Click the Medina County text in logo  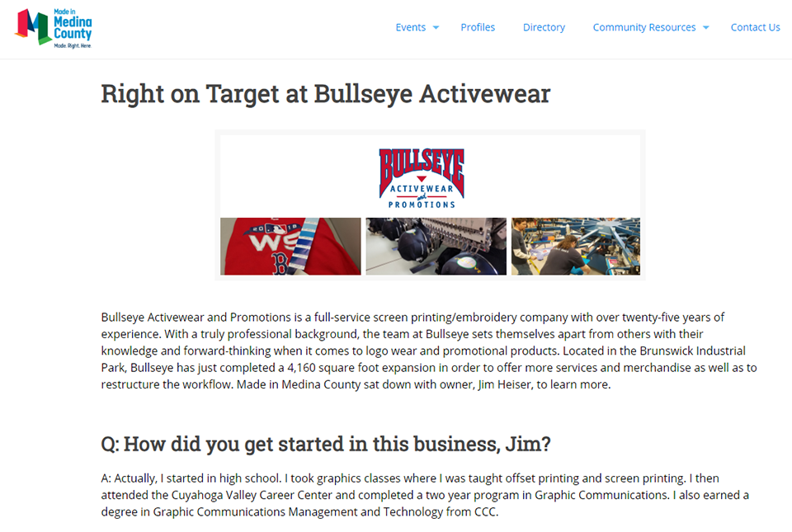(x=73, y=28)
